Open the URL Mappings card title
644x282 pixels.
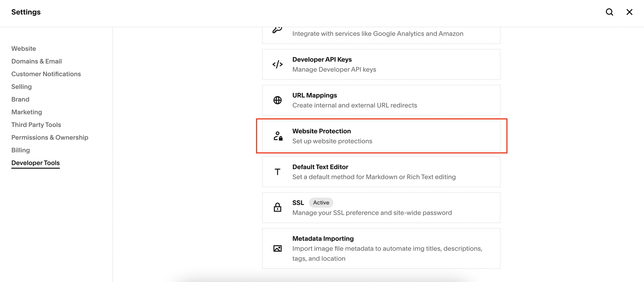[x=315, y=95]
